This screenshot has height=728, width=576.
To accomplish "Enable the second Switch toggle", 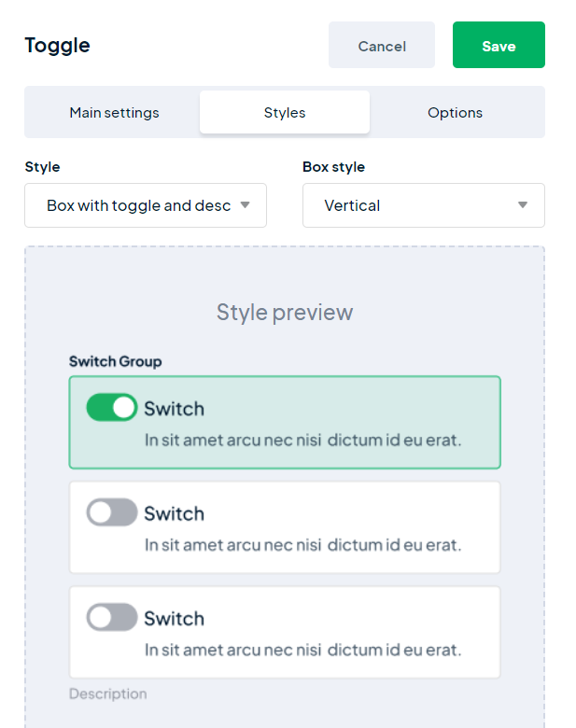I will (112, 512).
